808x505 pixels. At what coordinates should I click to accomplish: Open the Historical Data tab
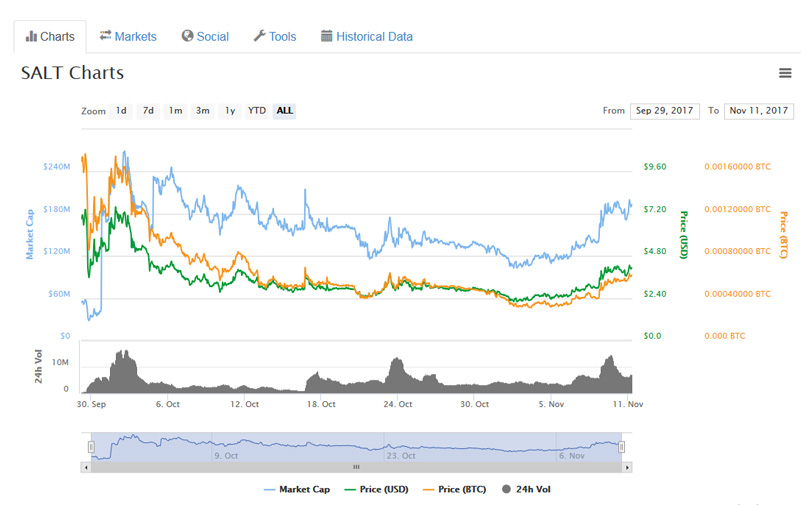366,37
